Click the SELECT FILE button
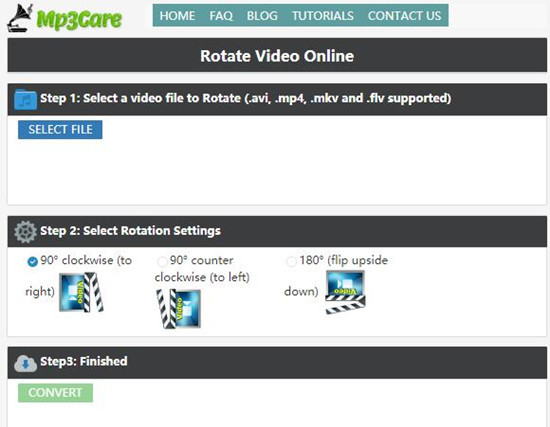Viewport: 550px width, 427px height. pos(60,130)
